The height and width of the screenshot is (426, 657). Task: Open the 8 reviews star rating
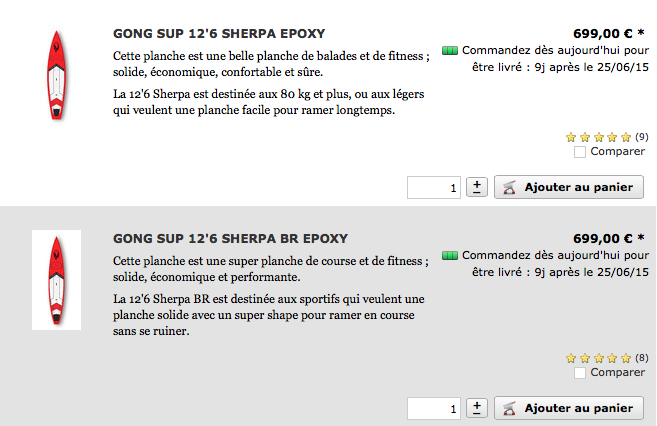[607, 358]
